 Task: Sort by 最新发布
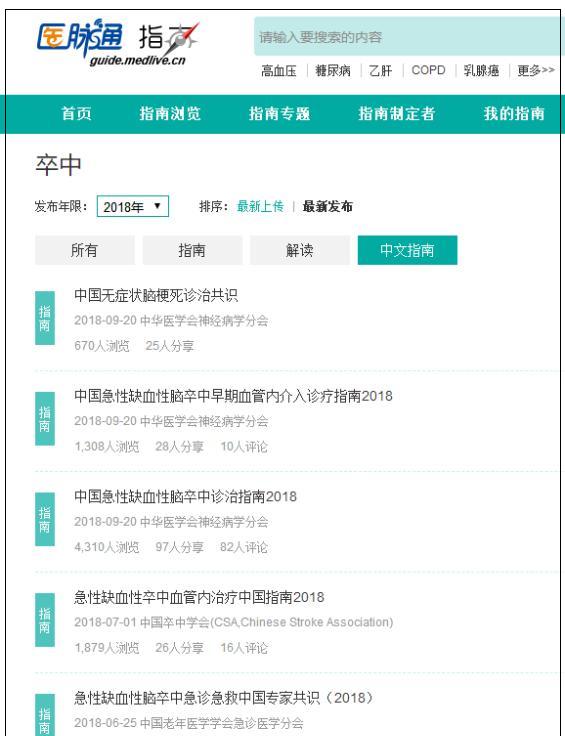click(328, 207)
